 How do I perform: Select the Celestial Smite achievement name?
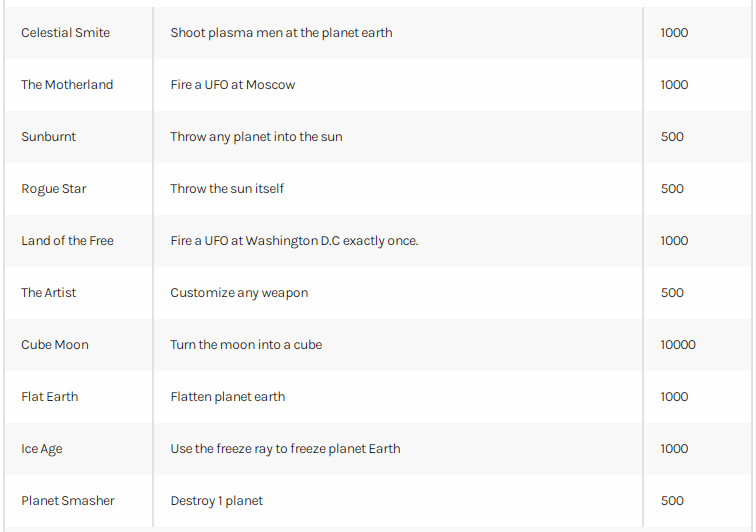click(x=66, y=33)
